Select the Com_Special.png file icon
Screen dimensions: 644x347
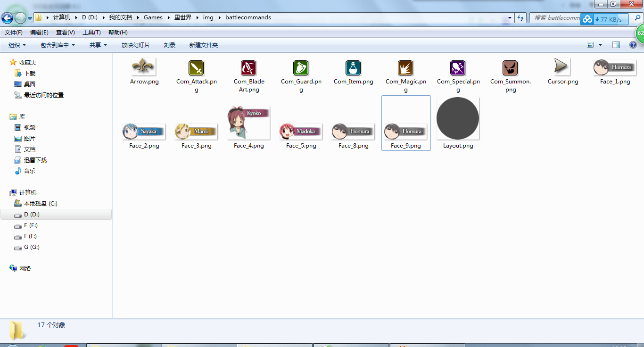(x=458, y=68)
